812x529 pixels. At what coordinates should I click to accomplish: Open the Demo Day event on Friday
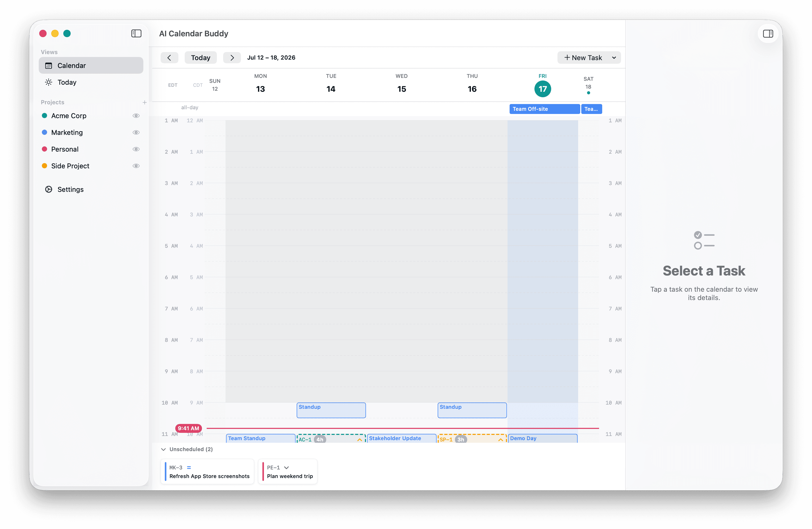tap(543, 438)
